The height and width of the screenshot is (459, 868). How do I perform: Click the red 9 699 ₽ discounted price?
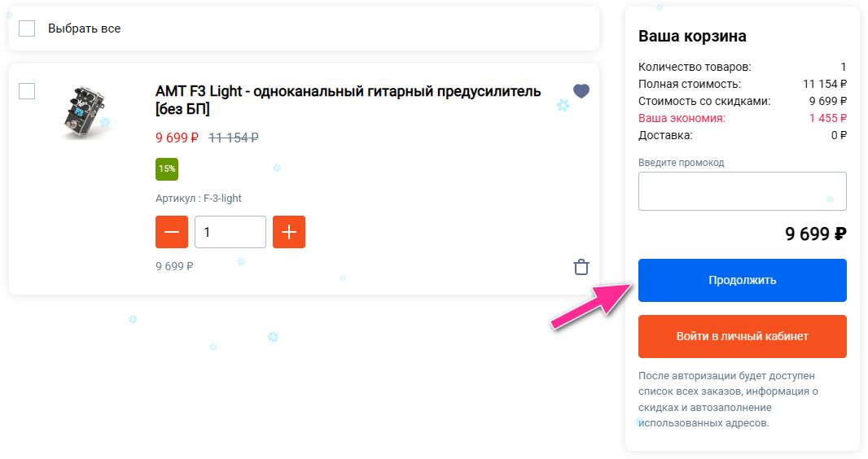coord(177,138)
